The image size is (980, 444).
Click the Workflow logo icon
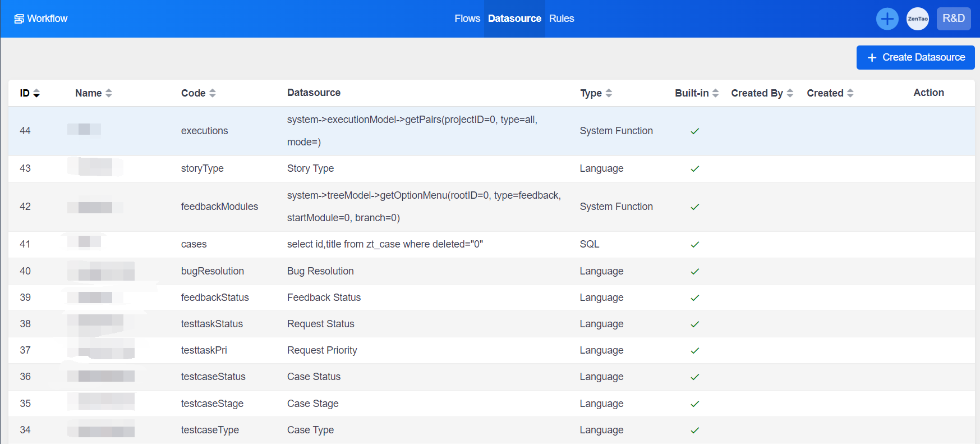(x=19, y=19)
